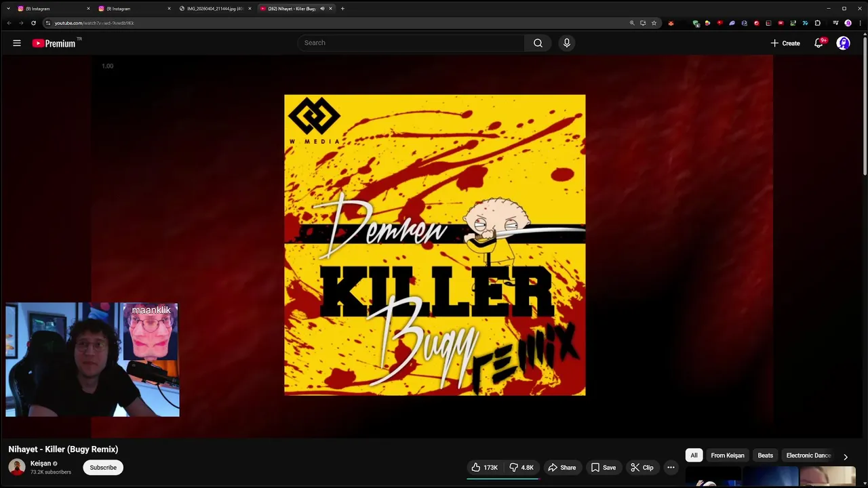The height and width of the screenshot is (488, 868).
Task: Open the blue 7v extension icon
Action: coord(805,23)
